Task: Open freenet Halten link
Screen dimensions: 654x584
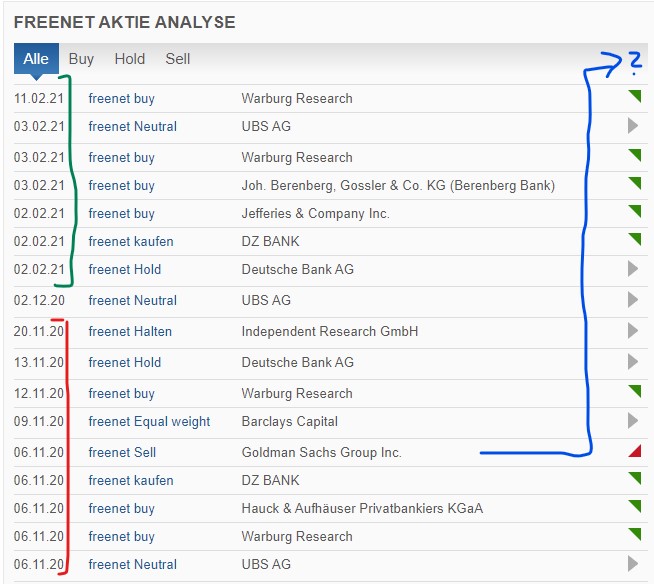Action: coord(130,332)
